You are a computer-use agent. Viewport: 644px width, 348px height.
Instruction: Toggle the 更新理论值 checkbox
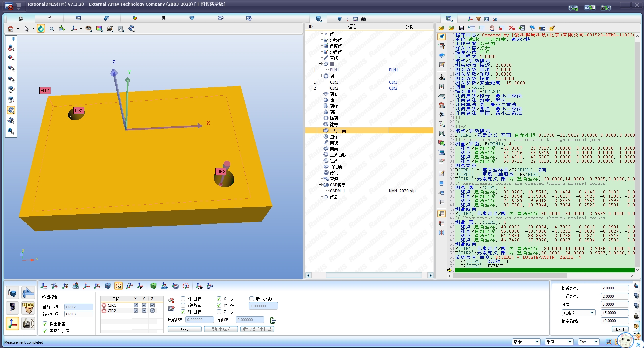coord(45,331)
